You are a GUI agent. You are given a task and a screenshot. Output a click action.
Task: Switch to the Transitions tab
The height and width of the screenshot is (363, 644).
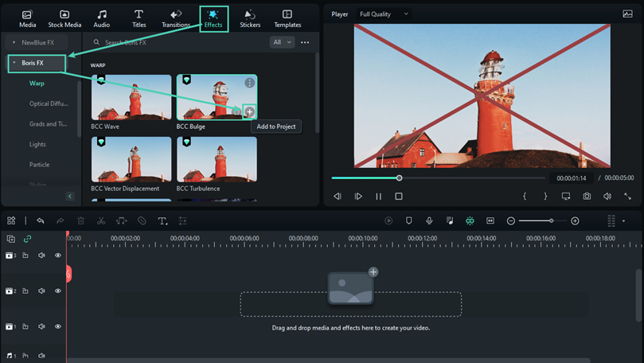176,18
